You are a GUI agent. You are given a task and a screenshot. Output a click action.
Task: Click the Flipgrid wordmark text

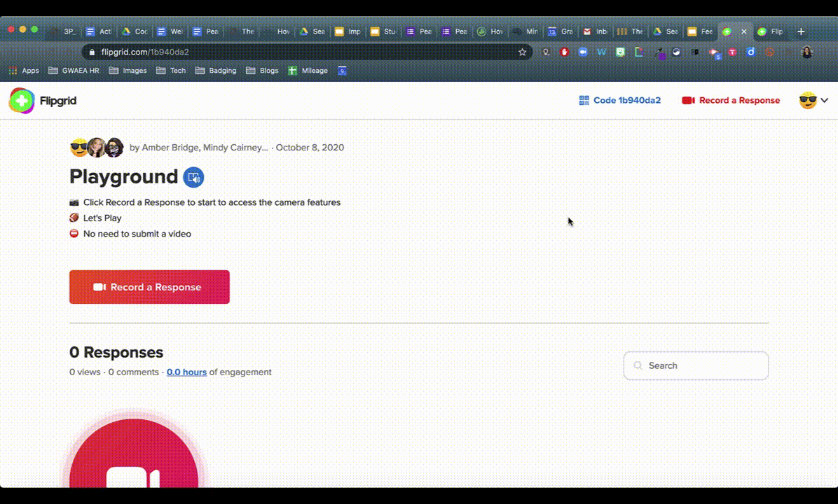(x=58, y=101)
